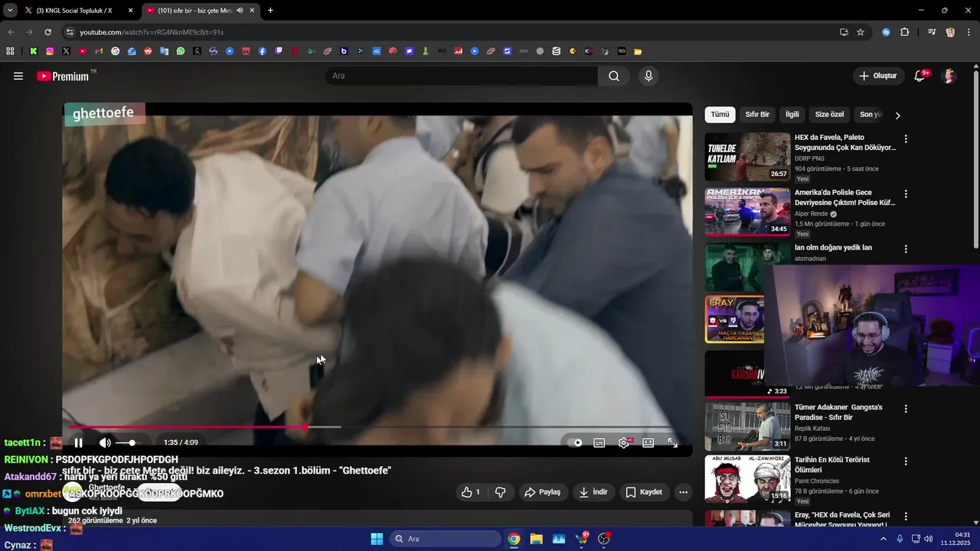Open Shazam extension icon

click(x=886, y=32)
